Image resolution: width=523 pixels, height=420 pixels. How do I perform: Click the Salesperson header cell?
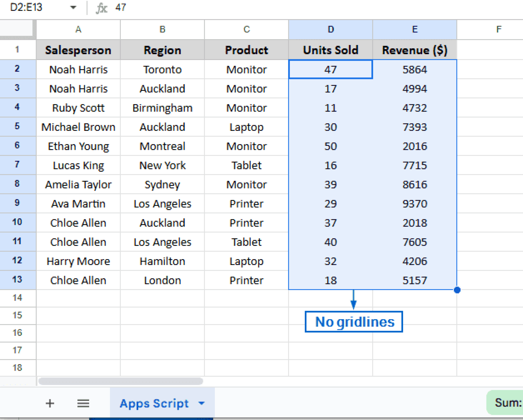tap(78, 50)
